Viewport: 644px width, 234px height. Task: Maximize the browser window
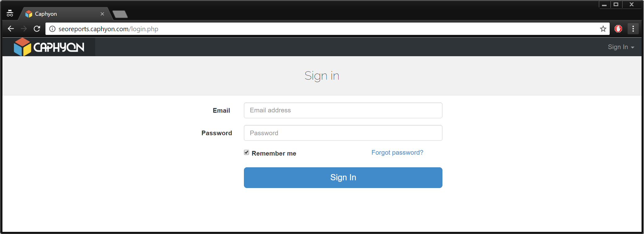(x=616, y=4)
